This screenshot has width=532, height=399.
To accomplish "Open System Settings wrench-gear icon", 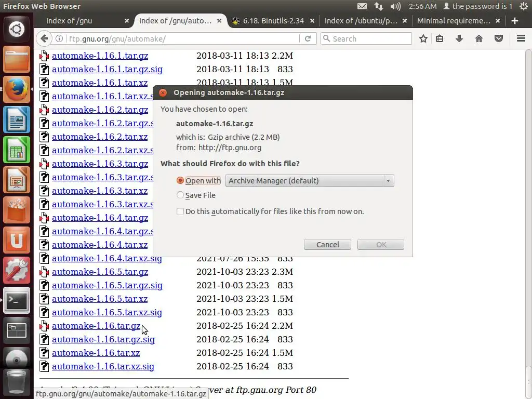I will (x=17, y=270).
